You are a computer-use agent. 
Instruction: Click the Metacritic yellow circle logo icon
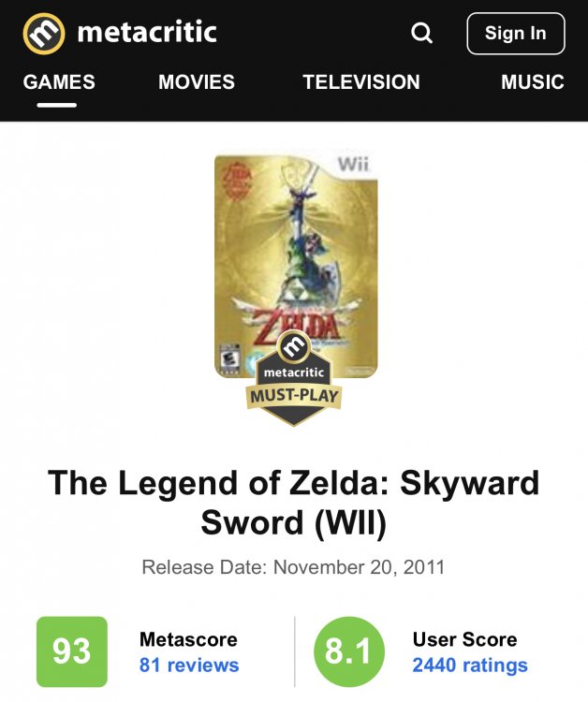click(x=44, y=34)
